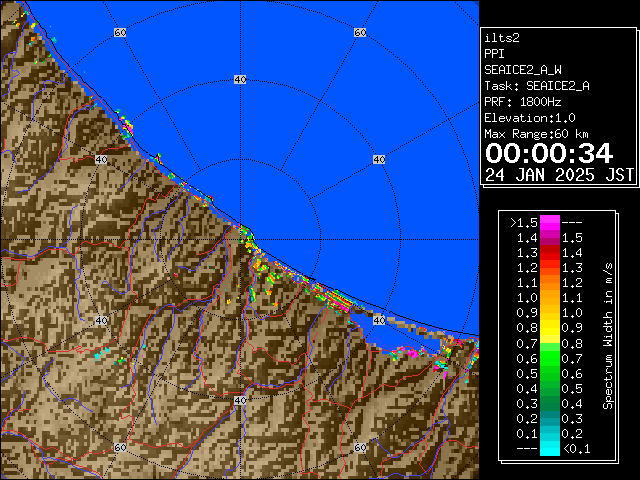Image resolution: width=640 pixels, height=480 pixels.
Task: Select the 'Task: SEAICE2_A' line
Action: click(537, 86)
